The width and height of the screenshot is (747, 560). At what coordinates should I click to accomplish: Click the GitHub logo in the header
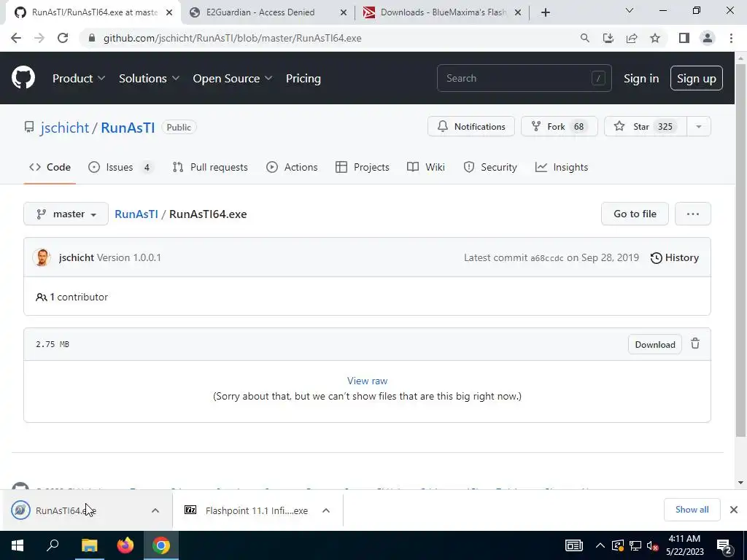[x=23, y=78]
